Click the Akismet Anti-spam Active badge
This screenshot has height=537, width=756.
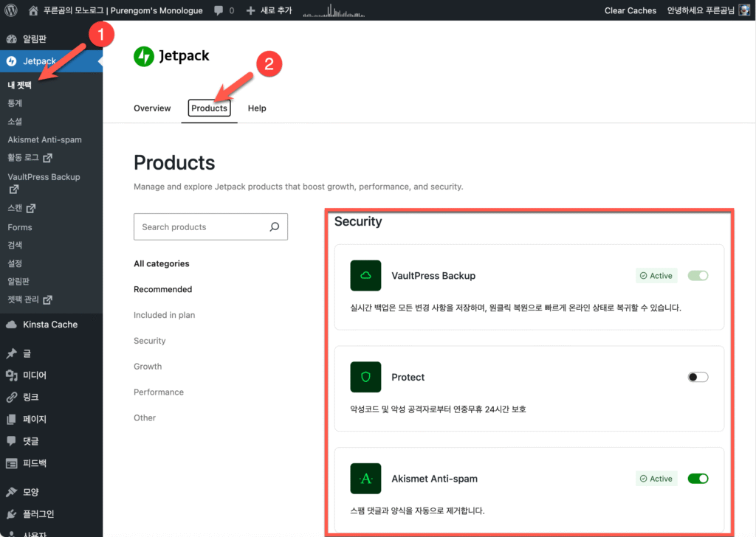[x=656, y=479]
